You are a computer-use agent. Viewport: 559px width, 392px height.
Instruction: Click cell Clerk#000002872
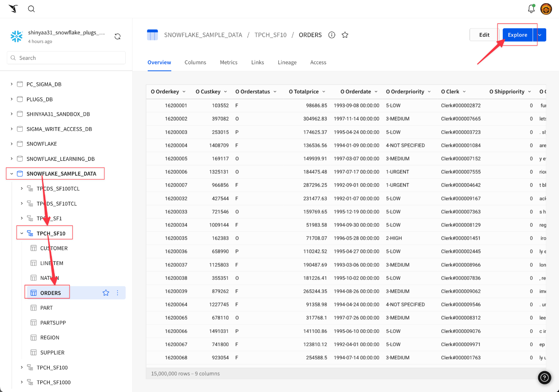pos(461,105)
